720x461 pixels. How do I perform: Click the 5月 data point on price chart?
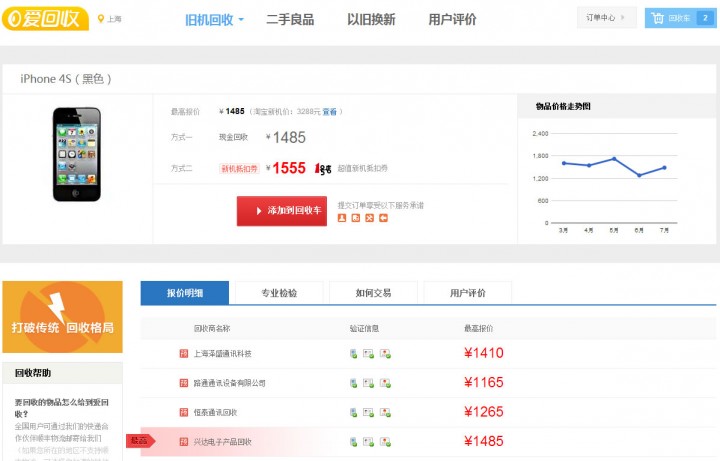614,159
